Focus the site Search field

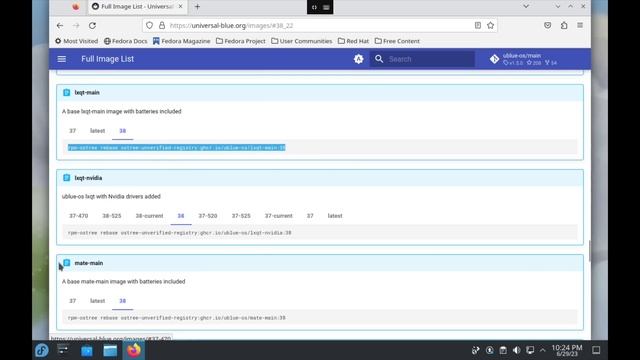(422, 59)
